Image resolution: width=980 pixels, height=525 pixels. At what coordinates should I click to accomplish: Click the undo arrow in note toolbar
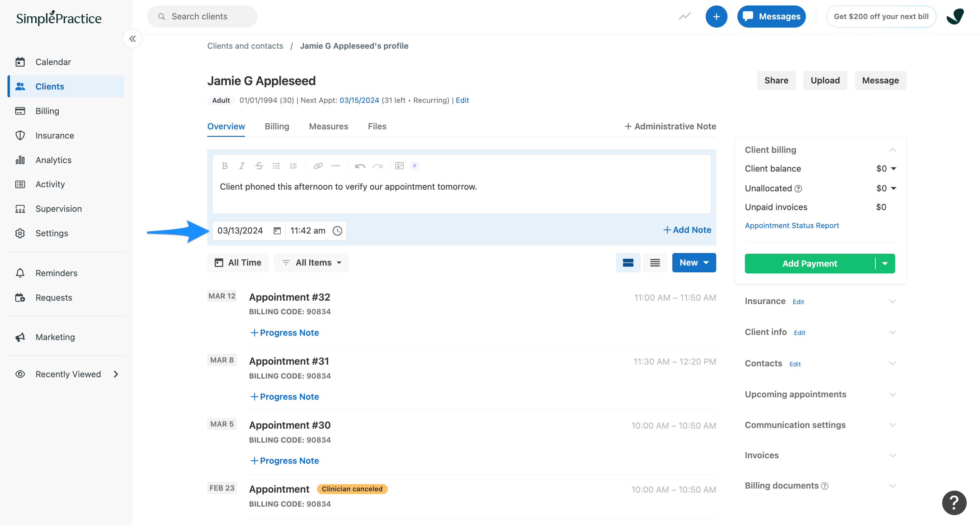(x=360, y=166)
